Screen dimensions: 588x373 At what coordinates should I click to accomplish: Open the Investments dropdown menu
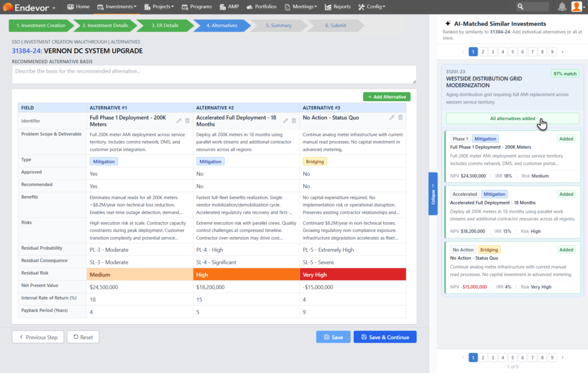pyautogui.click(x=117, y=7)
